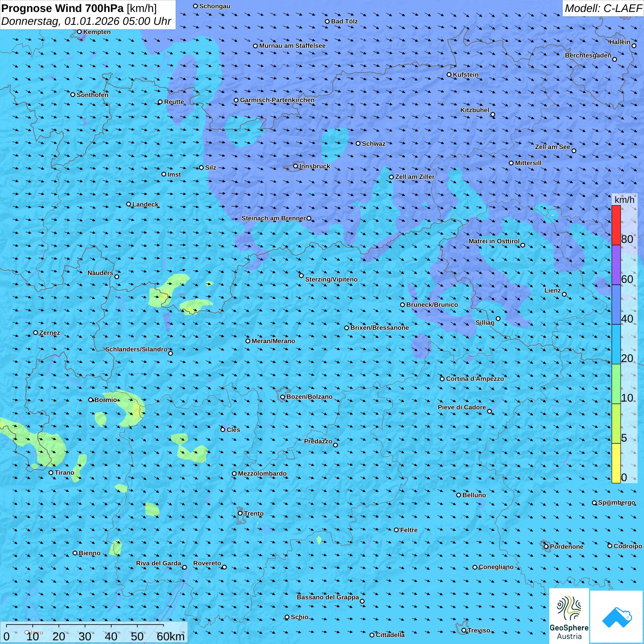Select the Belluno city label

coord(474,495)
